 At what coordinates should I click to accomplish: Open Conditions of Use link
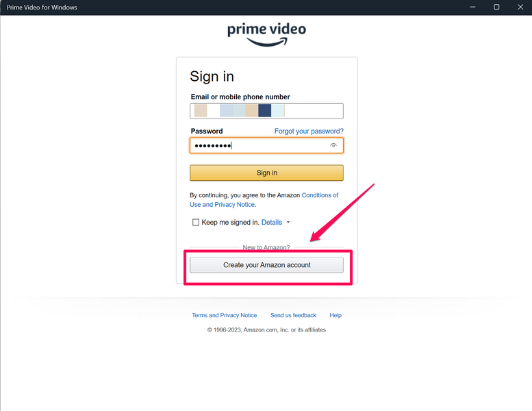pos(320,195)
